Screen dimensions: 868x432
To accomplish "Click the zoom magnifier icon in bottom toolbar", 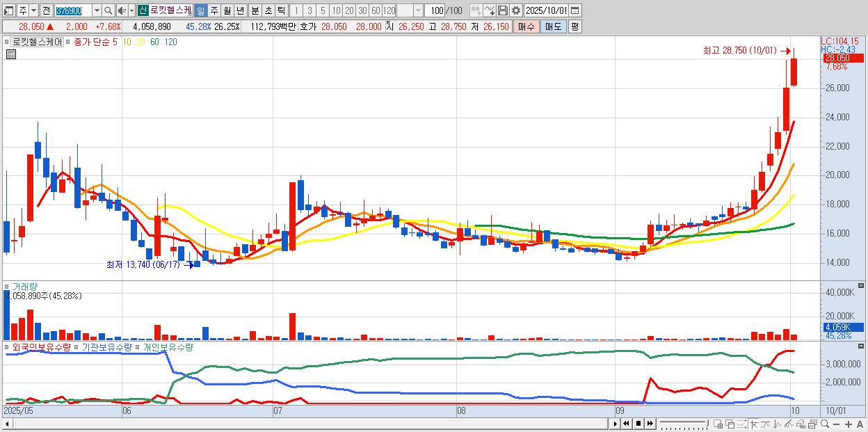I will 825,424.
